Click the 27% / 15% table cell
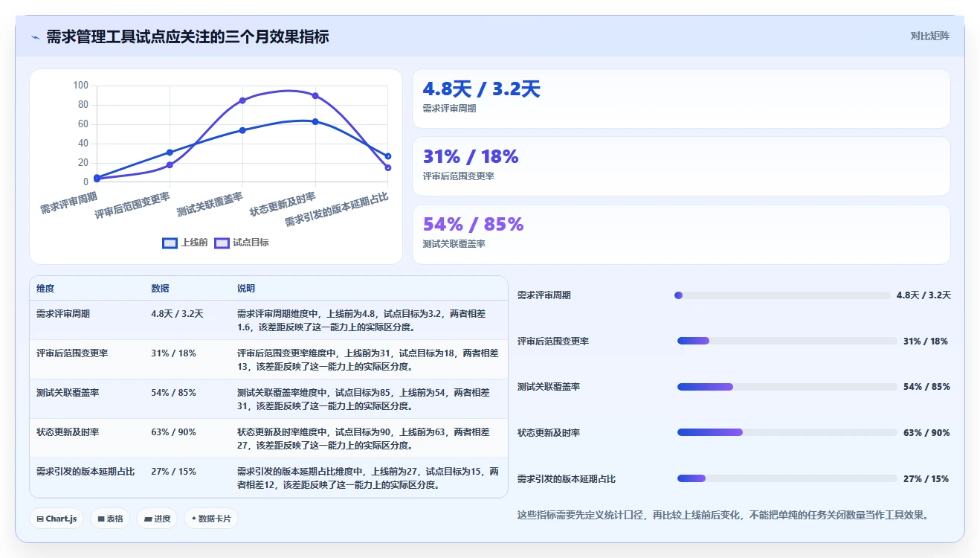This screenshot has width=980, height=558. tap(173, 472)
